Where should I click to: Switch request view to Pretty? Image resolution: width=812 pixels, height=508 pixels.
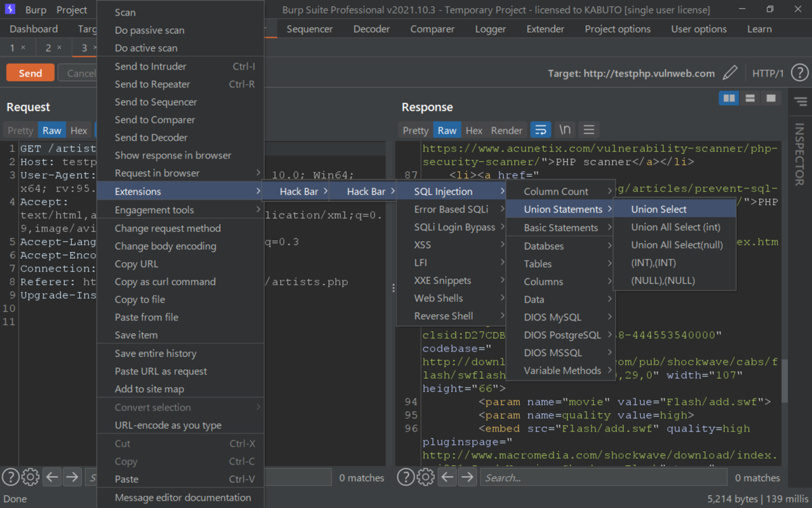coord(20,131)
